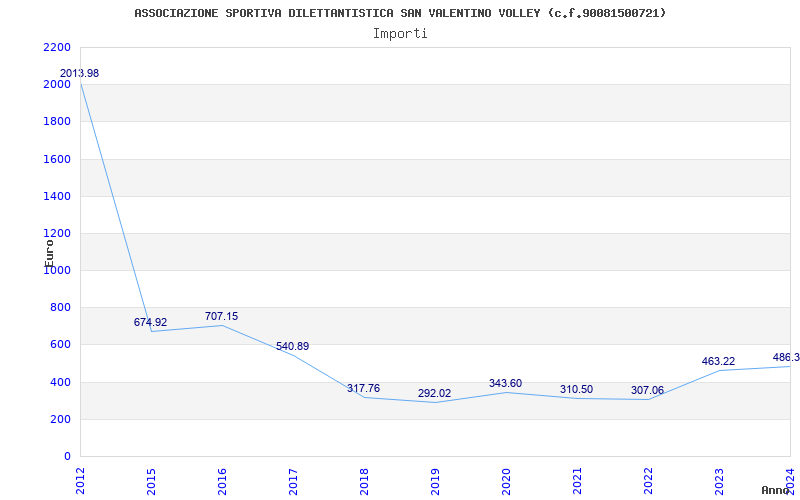Click the 310.50 data label
The width and height of the screenshot is (800, 500).
click(576, 389)
